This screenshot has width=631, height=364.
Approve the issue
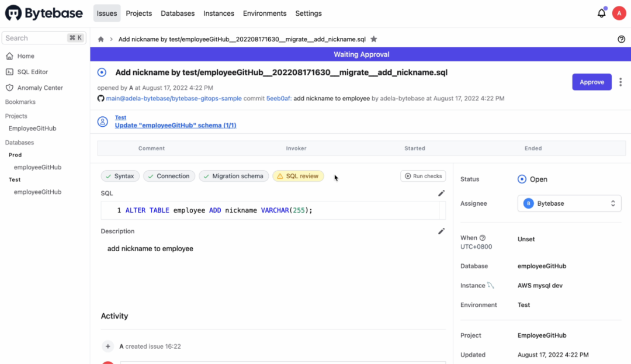pyautogui.click(x=591, y=82)
